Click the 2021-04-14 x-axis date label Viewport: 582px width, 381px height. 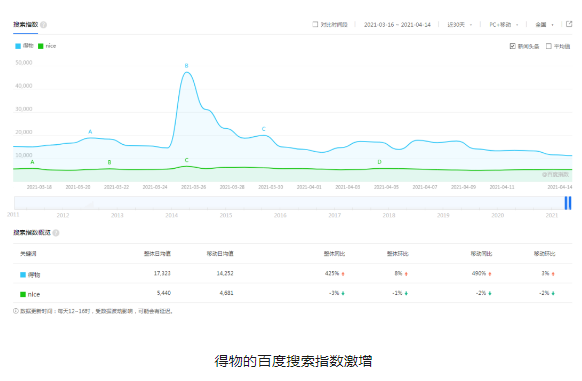pos(560,187)
